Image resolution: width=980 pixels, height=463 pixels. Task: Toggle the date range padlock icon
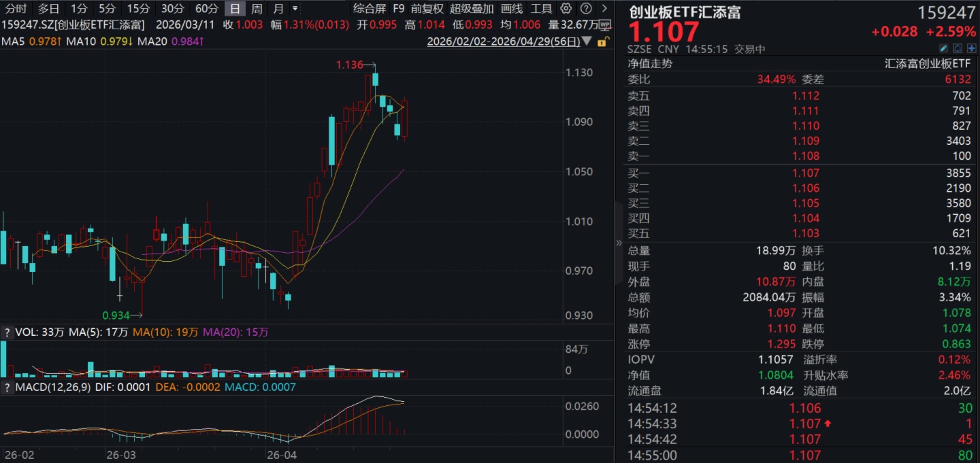602,41
